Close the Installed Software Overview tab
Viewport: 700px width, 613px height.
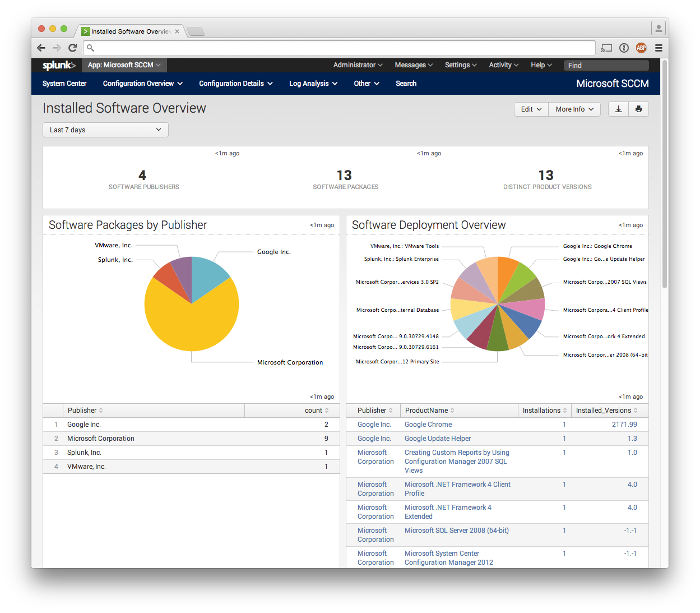click(x=177, y=31)
